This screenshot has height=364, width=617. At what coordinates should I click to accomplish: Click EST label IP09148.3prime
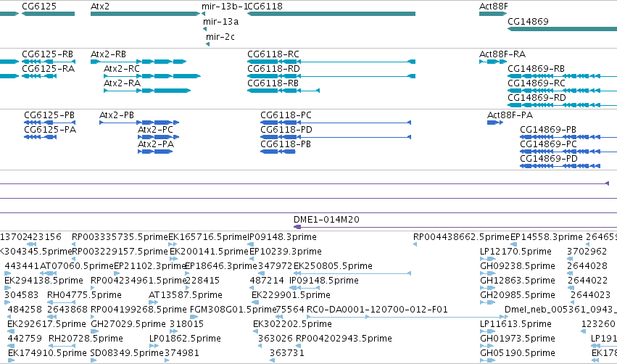coord(282,237)
